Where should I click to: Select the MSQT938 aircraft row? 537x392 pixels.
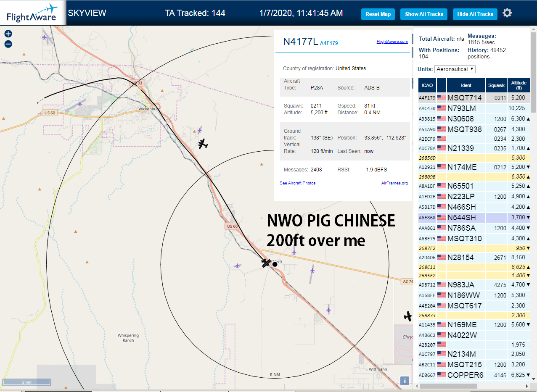tap(474, 129)
